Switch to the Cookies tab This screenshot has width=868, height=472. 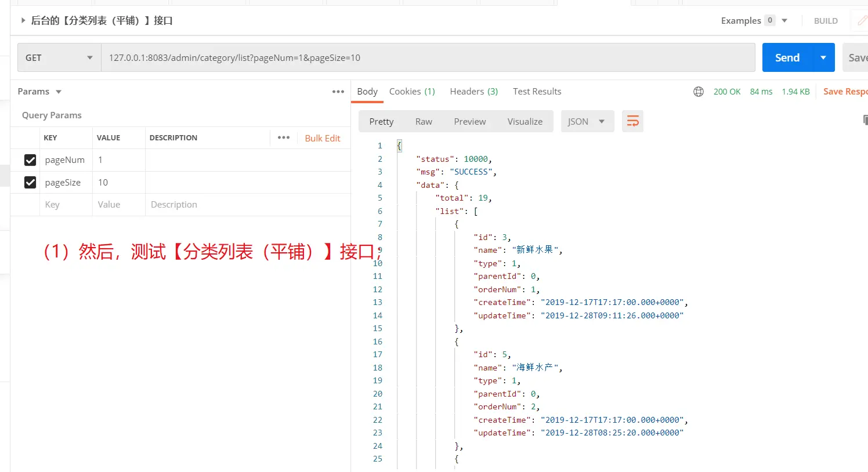coord(411,92)
